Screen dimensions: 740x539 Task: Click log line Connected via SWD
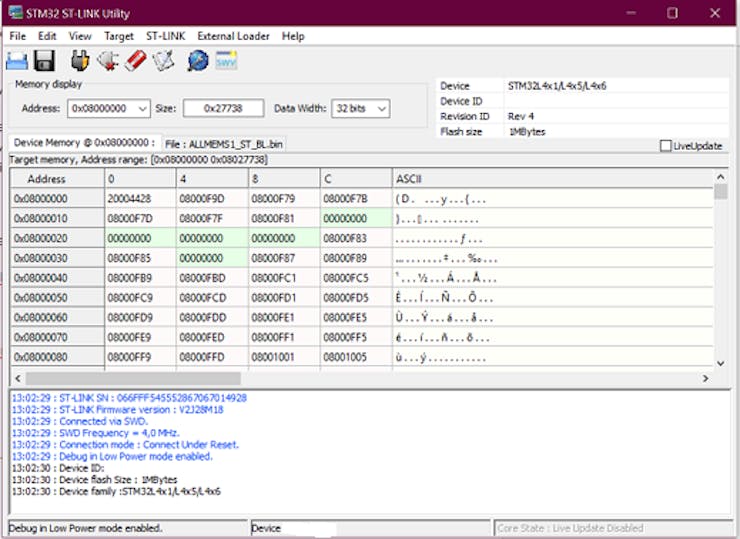coord(80,421)
